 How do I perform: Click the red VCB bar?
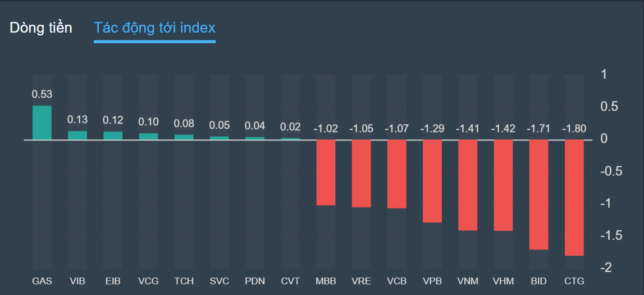[396, 174]
